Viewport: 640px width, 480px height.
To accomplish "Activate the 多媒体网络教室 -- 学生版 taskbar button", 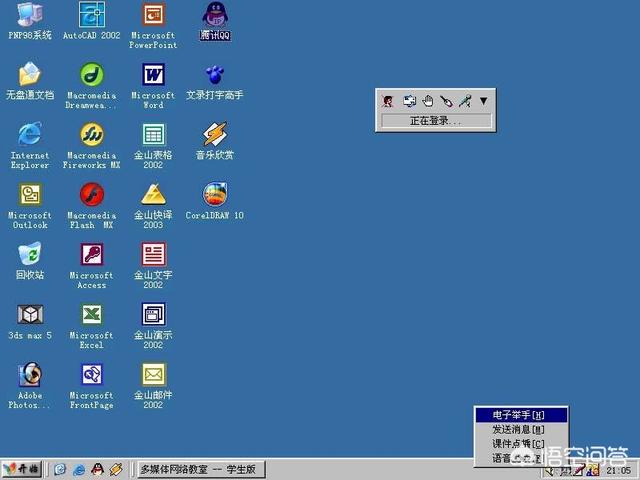I will (x=201, y=469).
